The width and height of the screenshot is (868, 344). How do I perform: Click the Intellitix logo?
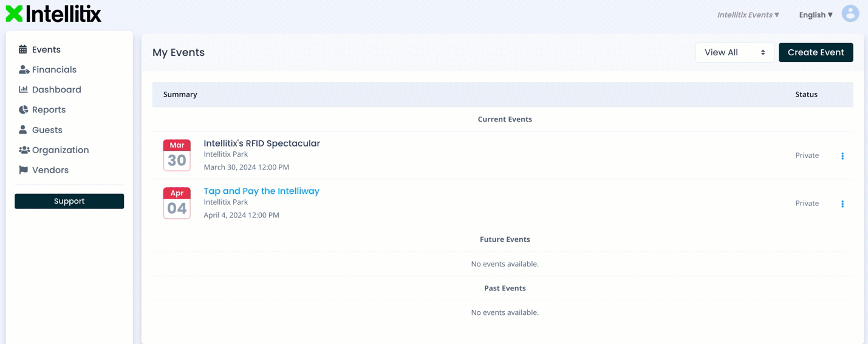(x=53, y=14)
